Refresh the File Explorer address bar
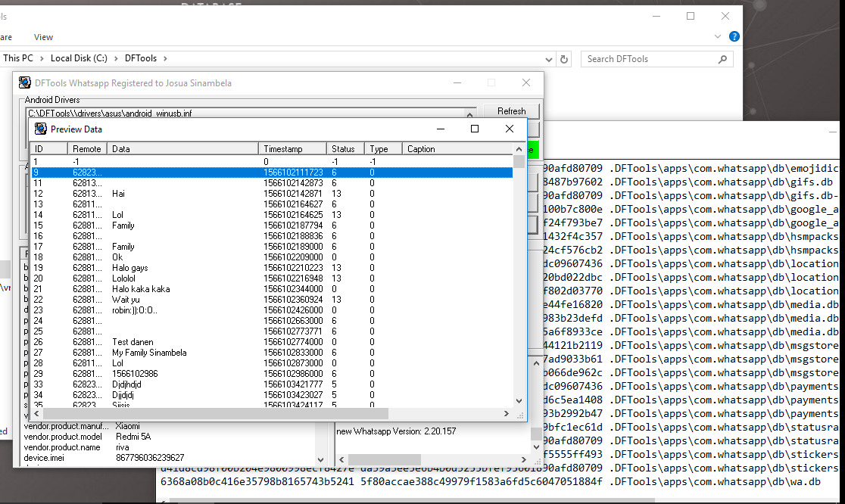The width and height of the screenshot is (845, 504). point(564,59)
